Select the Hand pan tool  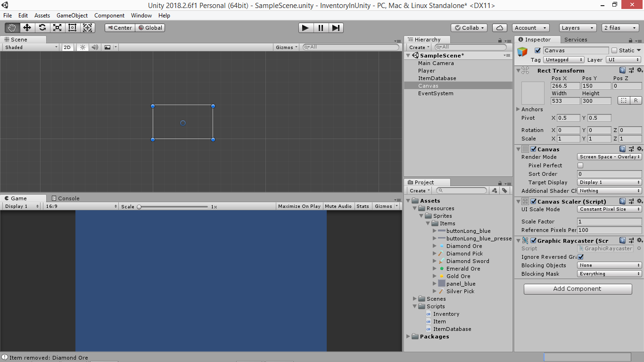[12, 28]
